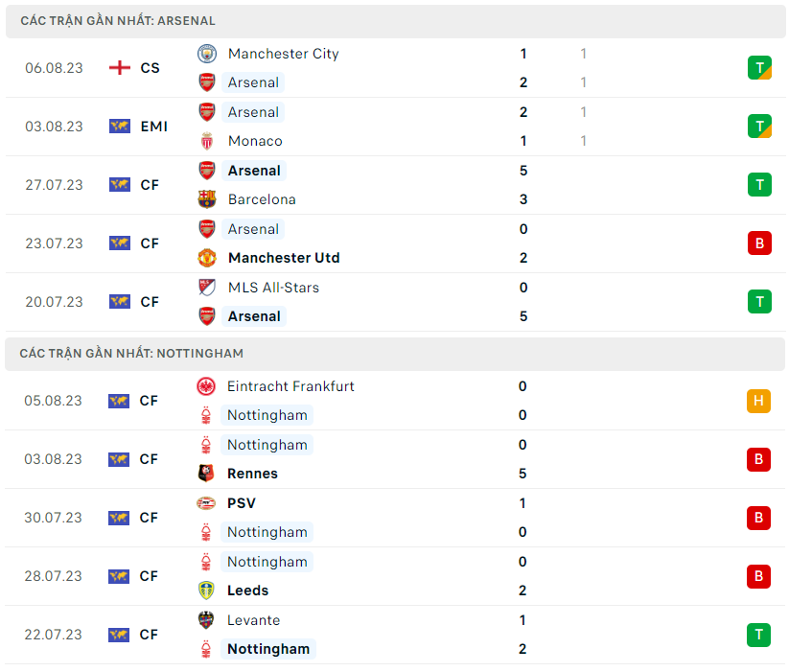Click the MLS All-Stars logo
The width and height of the screenshot is (789, 672).
207,288
